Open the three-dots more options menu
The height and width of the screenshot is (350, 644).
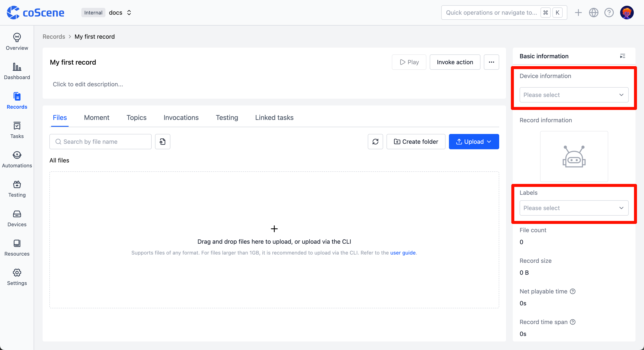(491, 62)
